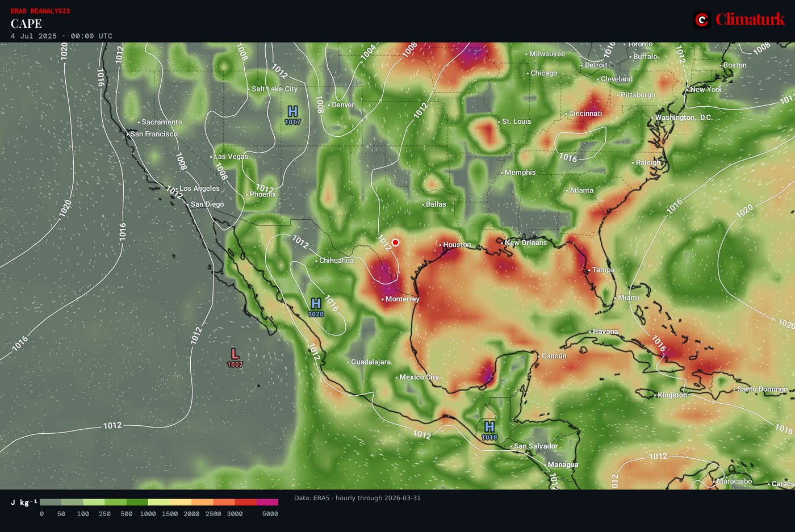The width and height of the screenshot is (795, 532).
Task: Select the L 1007 low-pressure marker
Action: pyautogui.click(x=235, y=357)
